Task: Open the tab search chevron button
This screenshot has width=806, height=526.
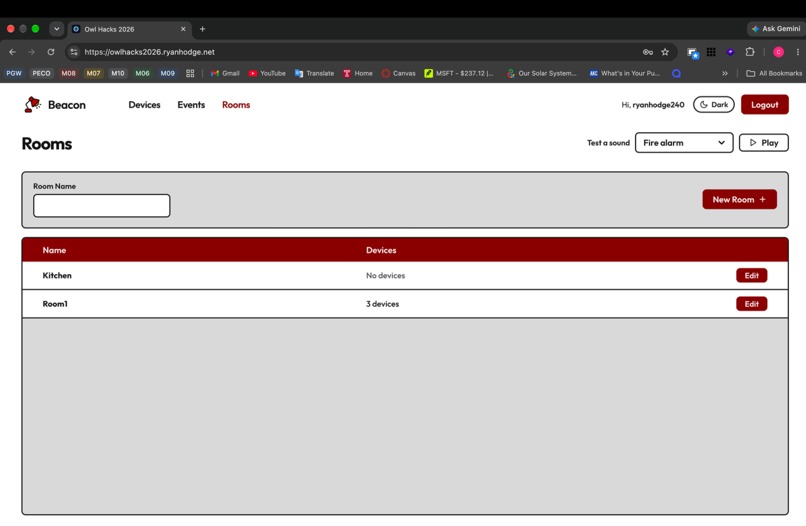Action: (57, 29)
